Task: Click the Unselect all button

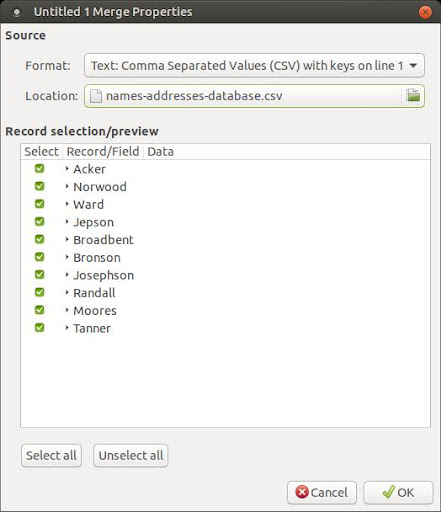Action: point(131,455)
